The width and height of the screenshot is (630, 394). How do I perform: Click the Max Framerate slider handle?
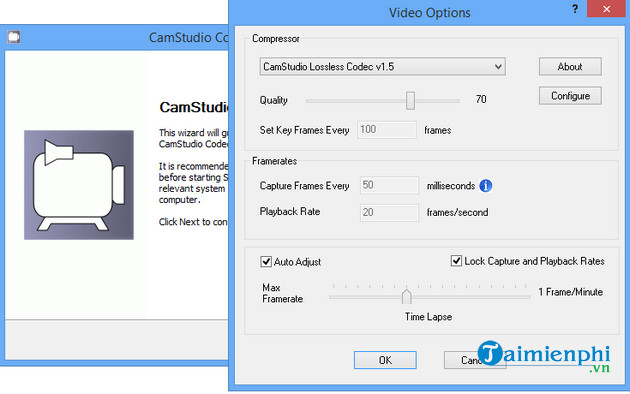pos(407,297)
